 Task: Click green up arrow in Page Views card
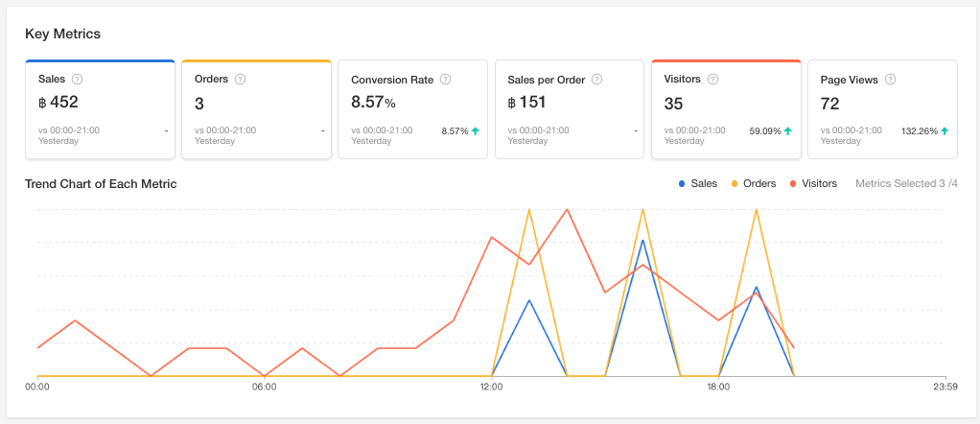click(x=945, y=130)
